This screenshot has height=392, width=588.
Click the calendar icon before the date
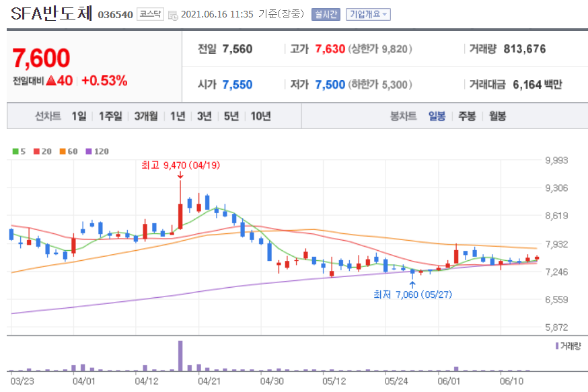click(x=173, y=15)
